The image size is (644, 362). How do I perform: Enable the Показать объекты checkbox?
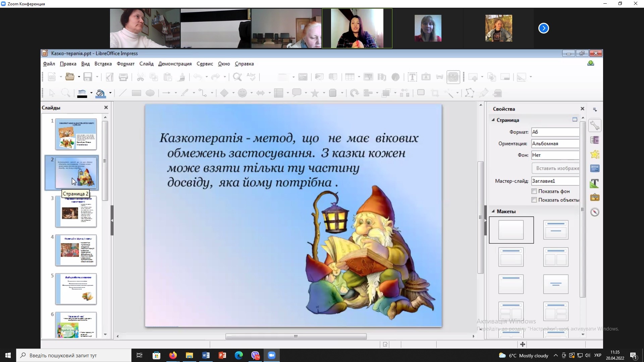tap(534, 200)
